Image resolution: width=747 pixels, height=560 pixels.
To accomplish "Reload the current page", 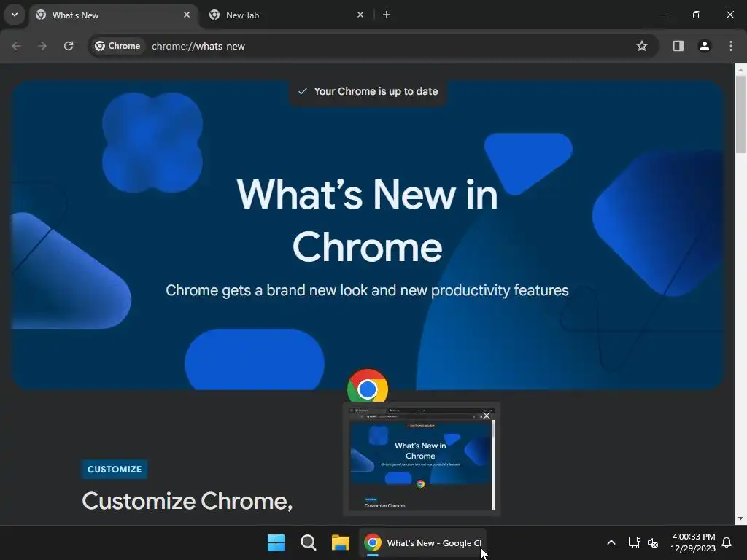I will coord(69,46).
